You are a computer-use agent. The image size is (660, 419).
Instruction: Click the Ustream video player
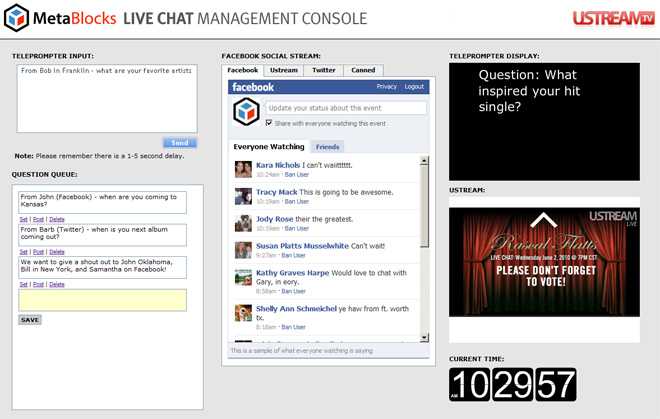544,262
